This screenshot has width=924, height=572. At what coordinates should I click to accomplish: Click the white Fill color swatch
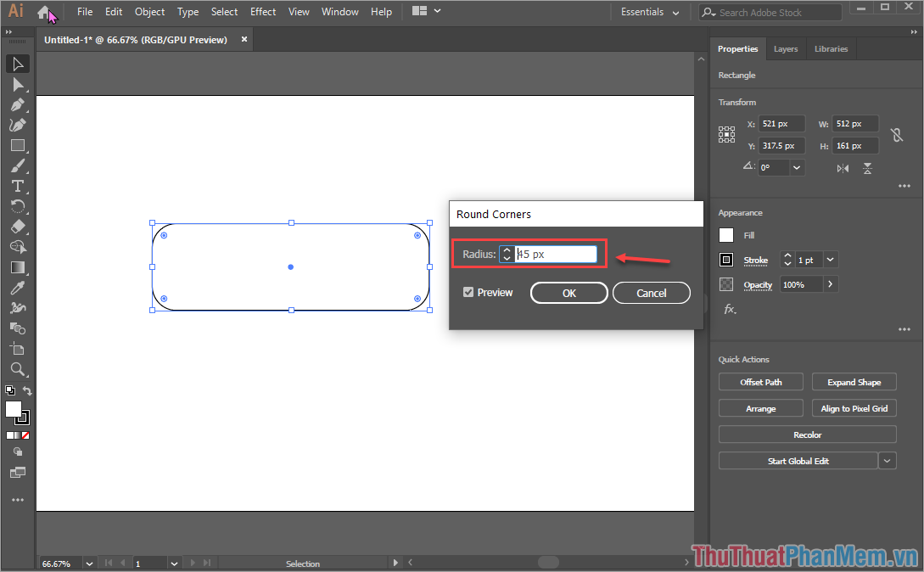click(728, 235)
